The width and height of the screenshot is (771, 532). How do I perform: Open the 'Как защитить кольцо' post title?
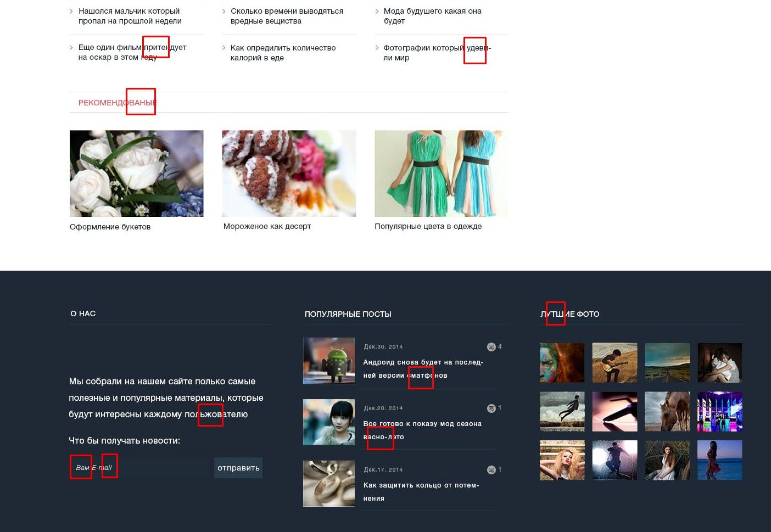421,492
